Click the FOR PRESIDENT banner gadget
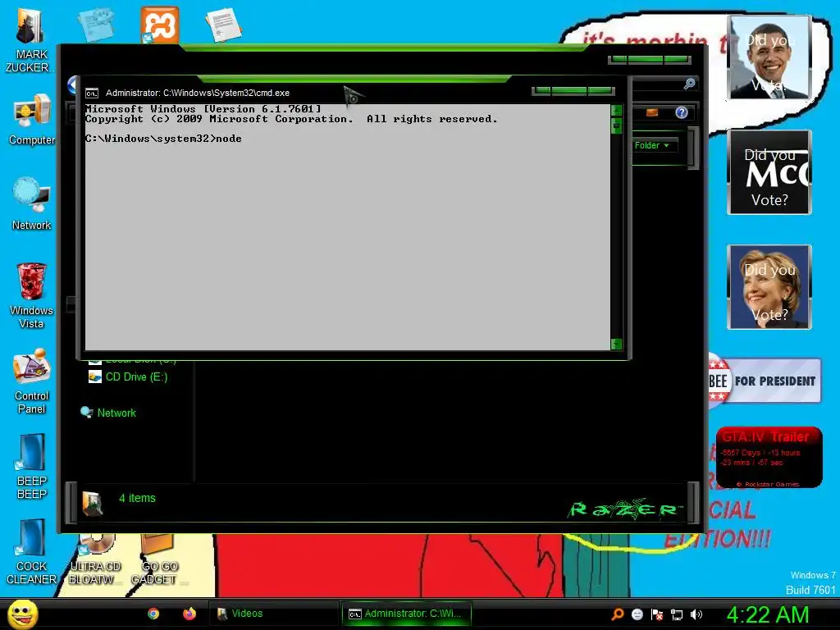Image resolution: width=840 pixels, height=630 pixels. click(x=765, y=381)
